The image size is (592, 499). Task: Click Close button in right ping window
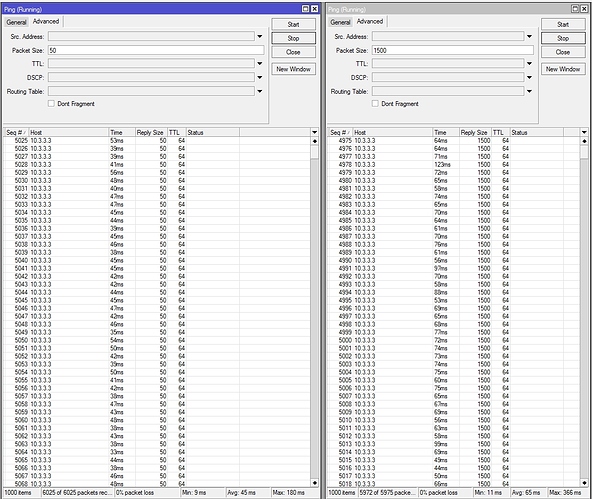[x=563, y=52]
